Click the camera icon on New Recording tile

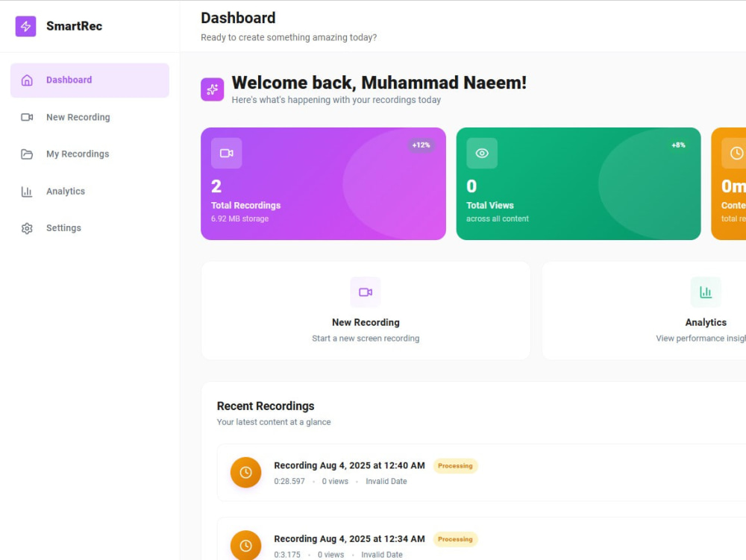click(x=366, y=292)
